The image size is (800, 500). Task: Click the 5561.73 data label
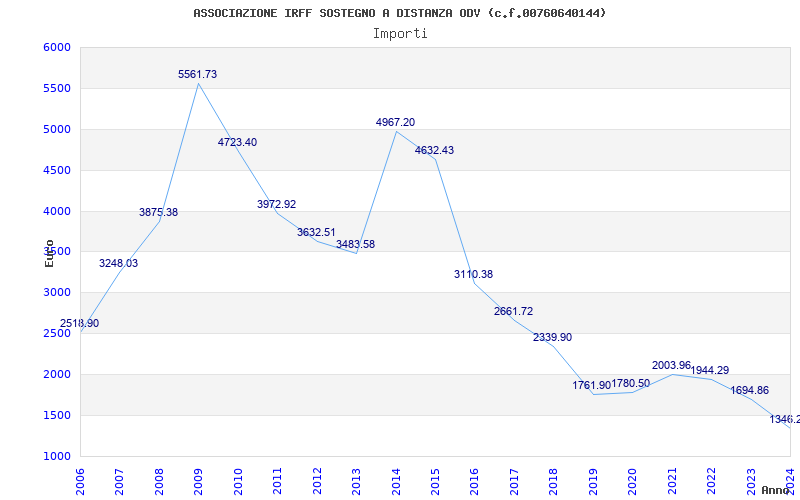pos(197,74)
